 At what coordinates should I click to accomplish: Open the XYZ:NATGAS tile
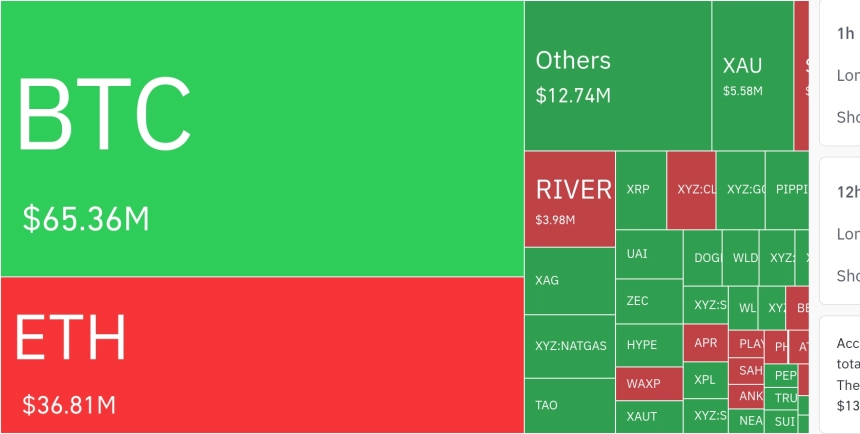click(x=569, y=346)
